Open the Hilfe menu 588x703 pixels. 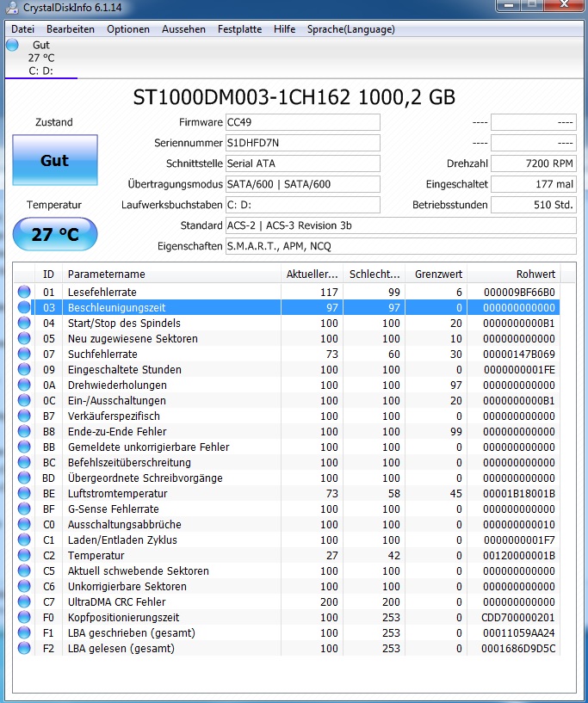pyautogui.click(x=284, y=29)
